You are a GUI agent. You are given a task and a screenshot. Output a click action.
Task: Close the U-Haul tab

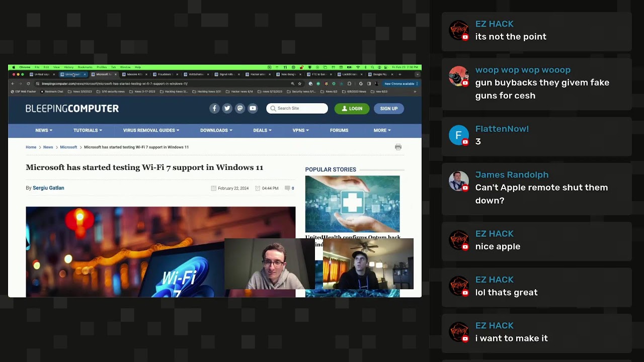click(54, 74)
